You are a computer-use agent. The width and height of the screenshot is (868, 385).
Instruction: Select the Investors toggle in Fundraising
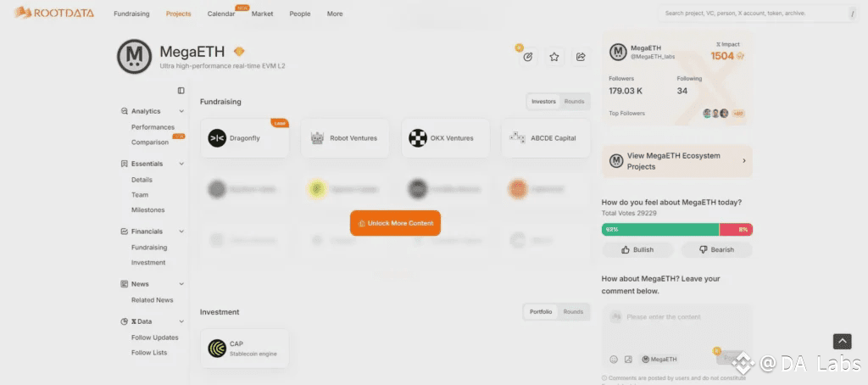[x=543, y=102]
